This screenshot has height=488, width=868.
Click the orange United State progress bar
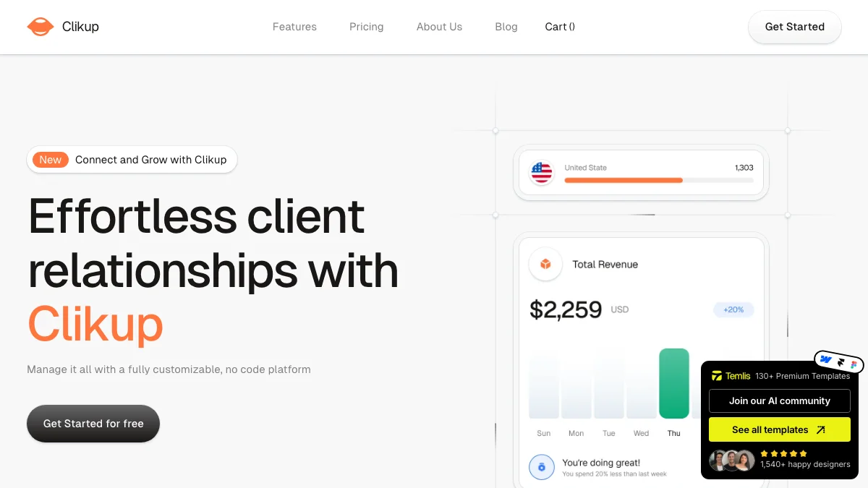[624, 180]
